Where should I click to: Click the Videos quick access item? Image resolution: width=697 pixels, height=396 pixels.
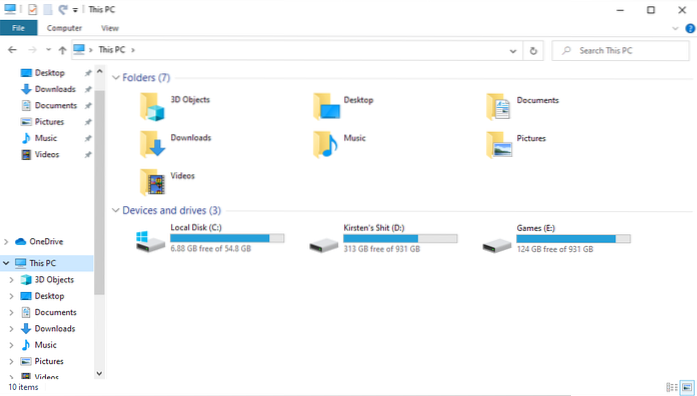pyautogui.click(x=47, y=155)
